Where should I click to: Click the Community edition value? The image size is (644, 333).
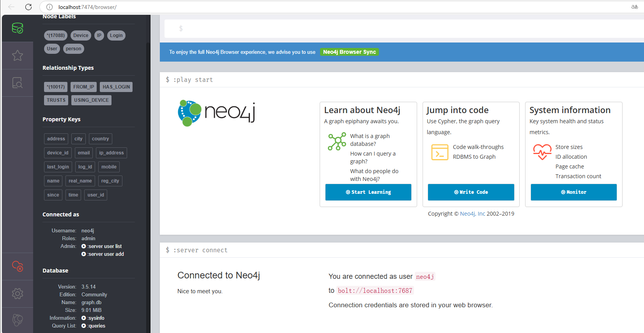click(94, 295)
